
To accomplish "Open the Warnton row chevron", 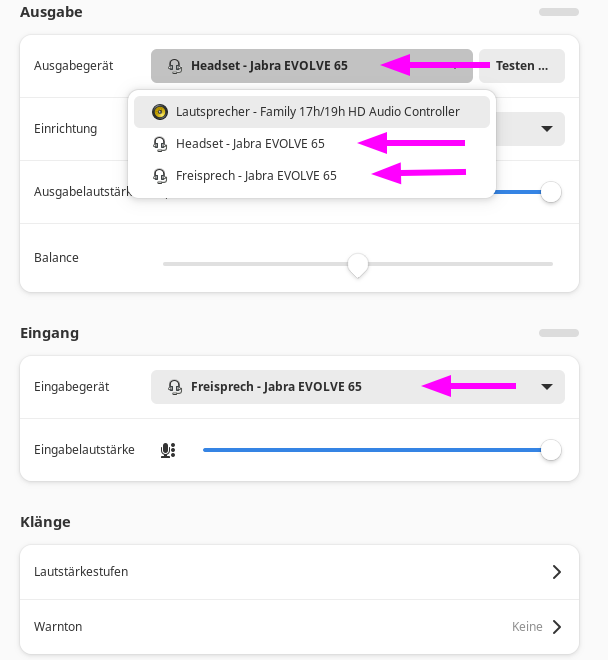I will pyautogui.click(x=557, y=627).
